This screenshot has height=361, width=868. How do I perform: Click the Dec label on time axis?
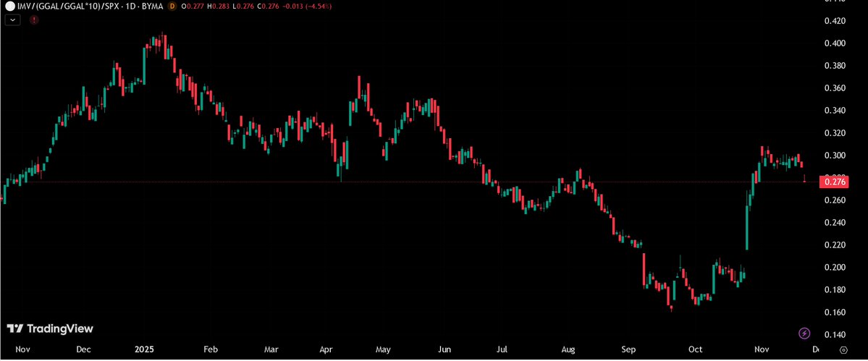pos(83,350)
